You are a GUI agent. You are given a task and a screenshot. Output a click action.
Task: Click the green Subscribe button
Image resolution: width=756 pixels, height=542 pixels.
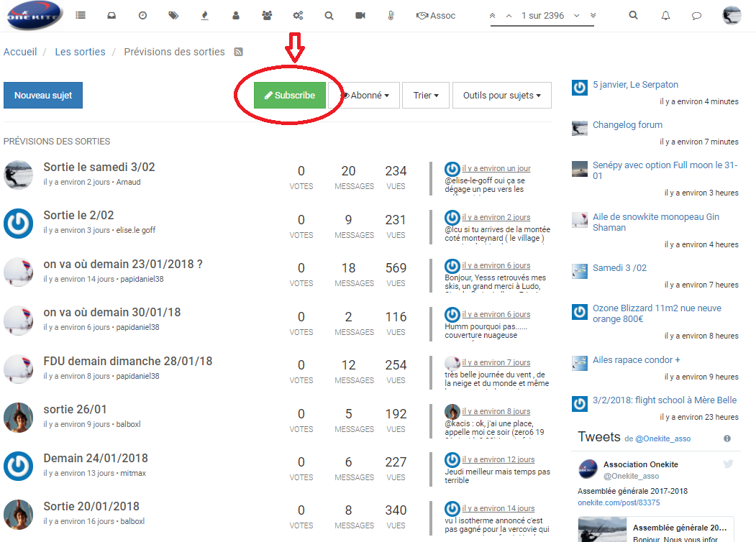coord(290,96)
